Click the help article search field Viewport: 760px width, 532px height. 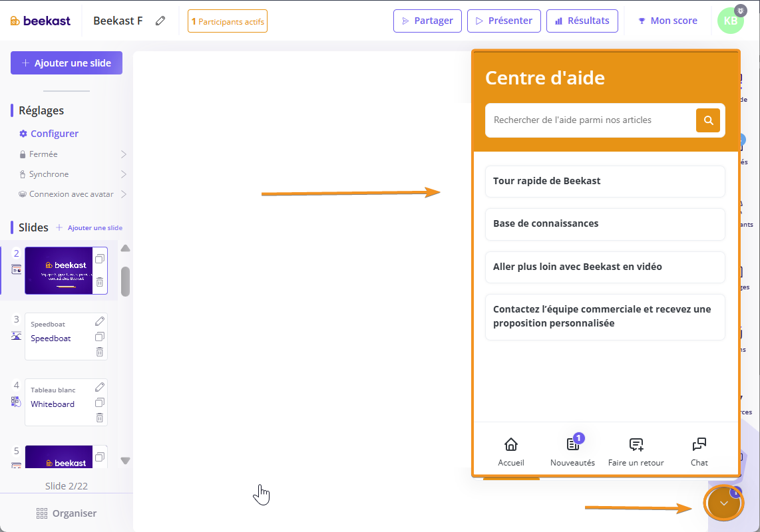point(589,120)
